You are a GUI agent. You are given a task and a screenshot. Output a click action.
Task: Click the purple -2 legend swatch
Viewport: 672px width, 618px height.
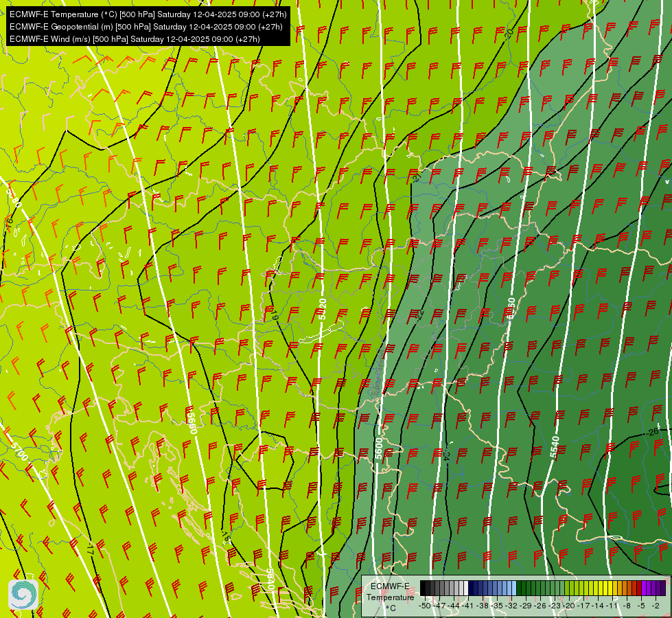coord(654,588)
